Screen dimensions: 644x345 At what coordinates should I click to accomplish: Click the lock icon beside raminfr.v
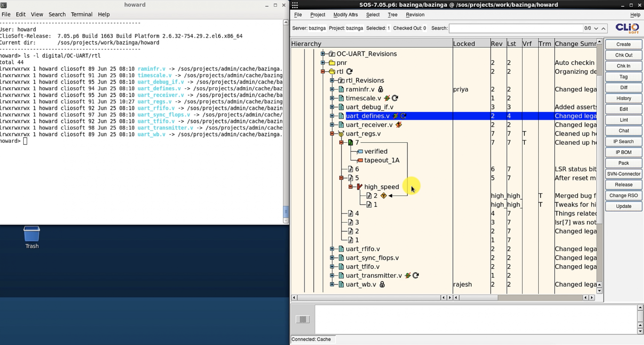click(x=380, y=89)
